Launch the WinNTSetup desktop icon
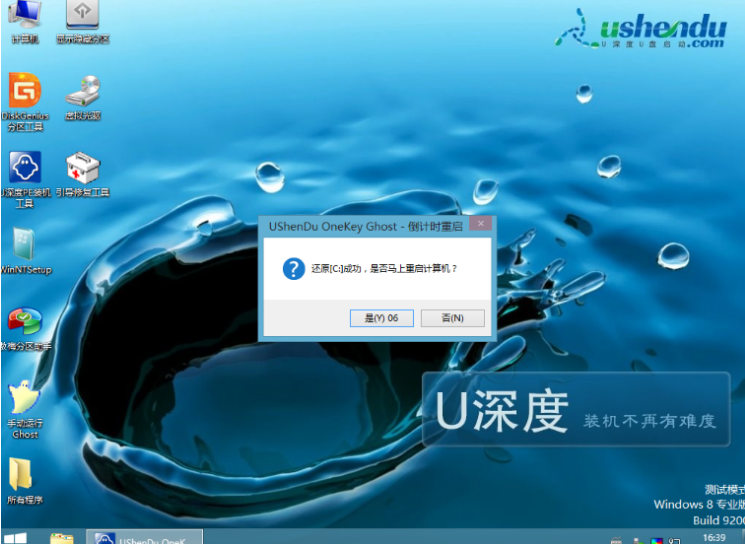The width and height of the screenshot is (745, 544). coord(24,248)
